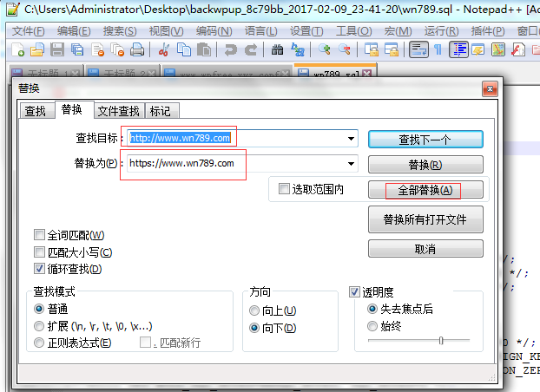Click the 查找下一个 button
The width and height of the screenshot is (540, 392).
pos(425,139)
